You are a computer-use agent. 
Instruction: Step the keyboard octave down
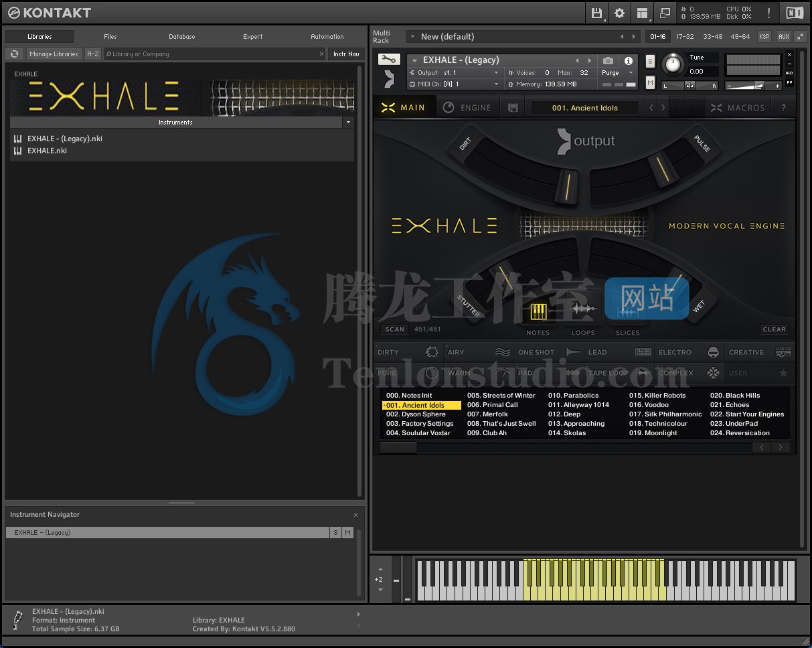tap(381, 590)
